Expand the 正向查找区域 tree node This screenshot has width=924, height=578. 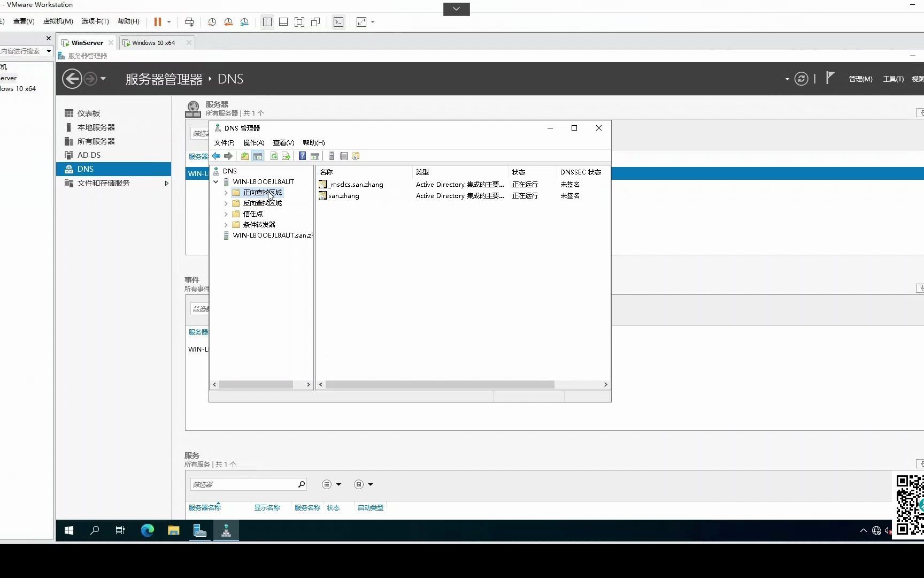[x=226, y=192]
